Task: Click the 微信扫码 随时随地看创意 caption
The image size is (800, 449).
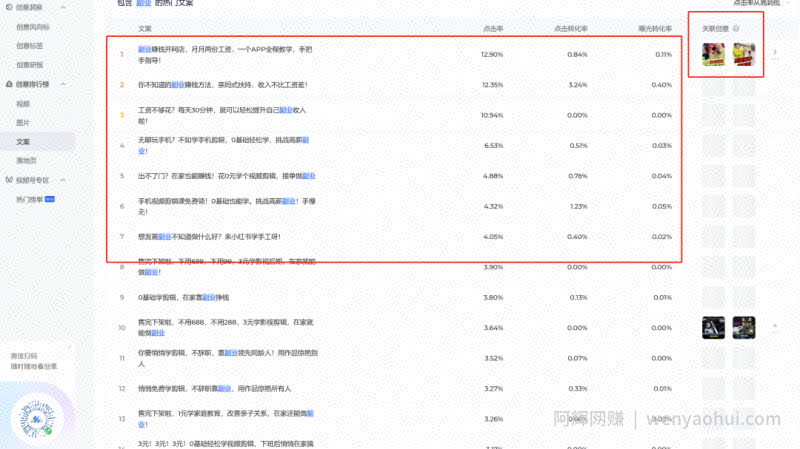Action: pyautogui.click(x=34, y=361)
